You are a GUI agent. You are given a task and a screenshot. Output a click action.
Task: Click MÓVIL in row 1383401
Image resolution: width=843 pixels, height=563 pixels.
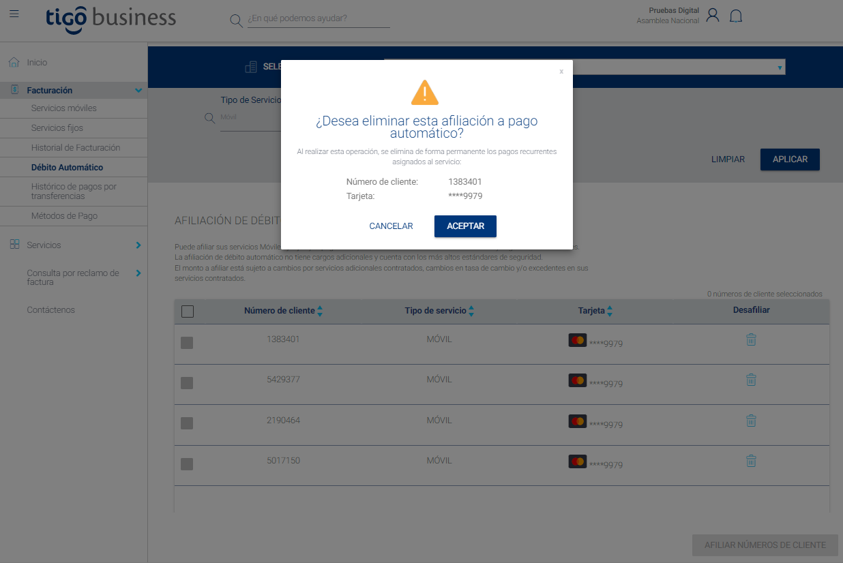439,339
